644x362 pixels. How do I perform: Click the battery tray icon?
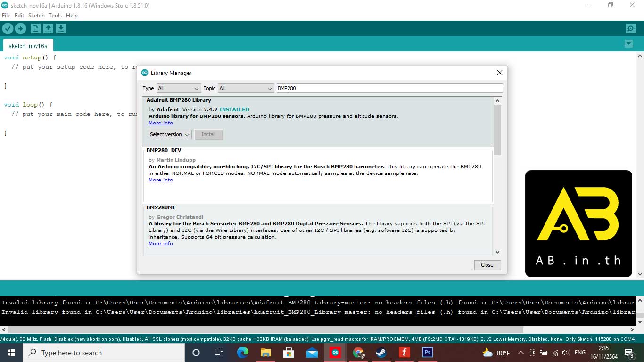[x=544, y=353]
